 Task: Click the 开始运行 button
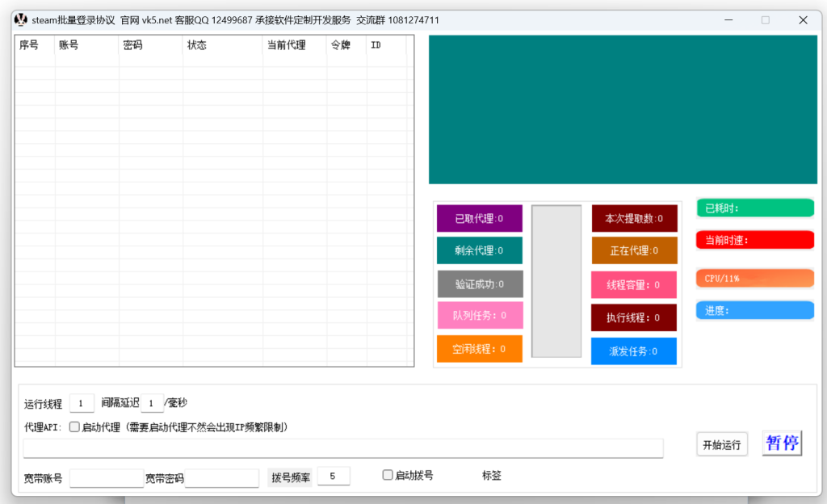pos(721,444)
